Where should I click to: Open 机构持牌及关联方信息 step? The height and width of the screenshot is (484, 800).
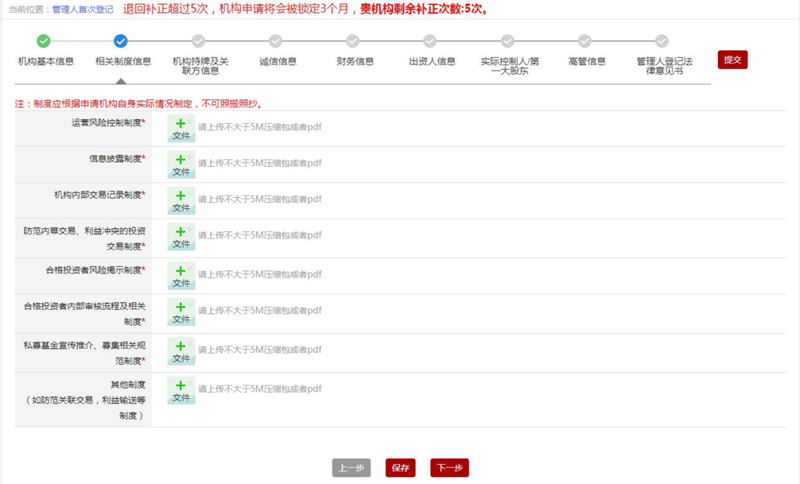click(x=198, y=42)
